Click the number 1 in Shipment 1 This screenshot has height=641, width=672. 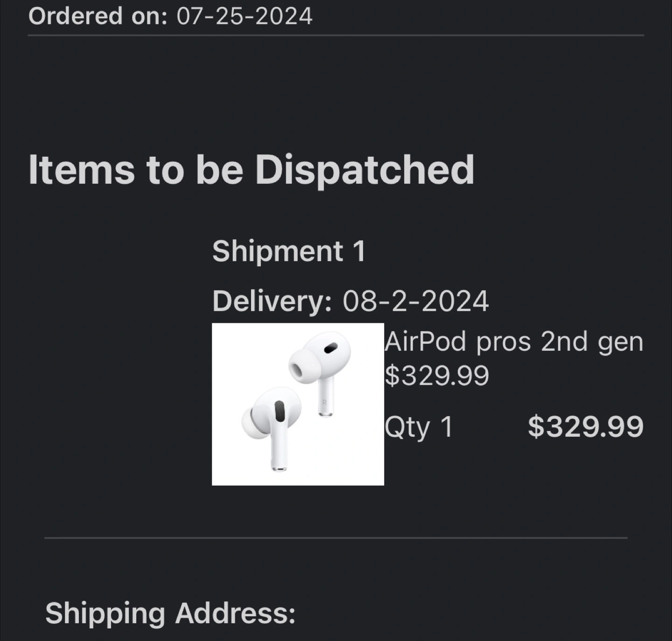[358, 251]
